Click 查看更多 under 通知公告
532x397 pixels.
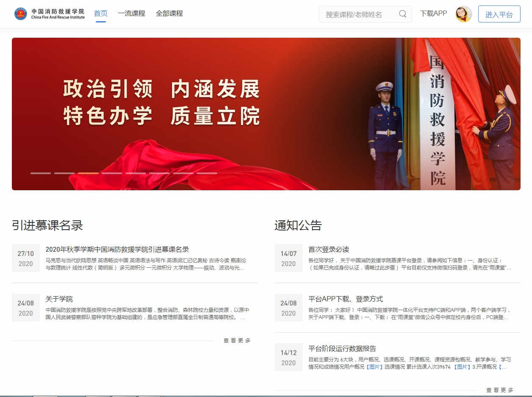pos(500,390)
